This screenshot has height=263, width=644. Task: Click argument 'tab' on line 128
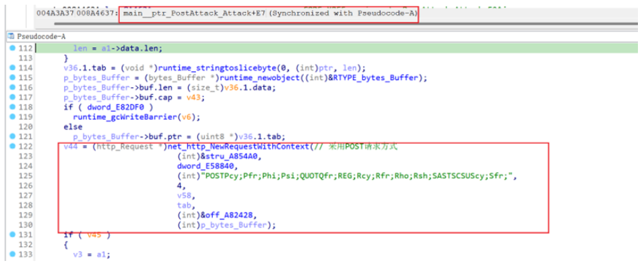pyautogui.click(x=184, y=206)
